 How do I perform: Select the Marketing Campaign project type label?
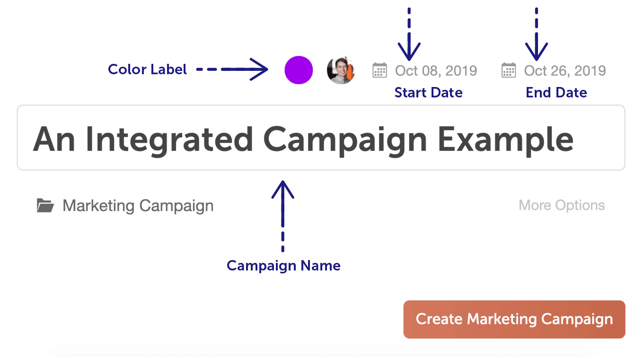click(x=138, y=206)
